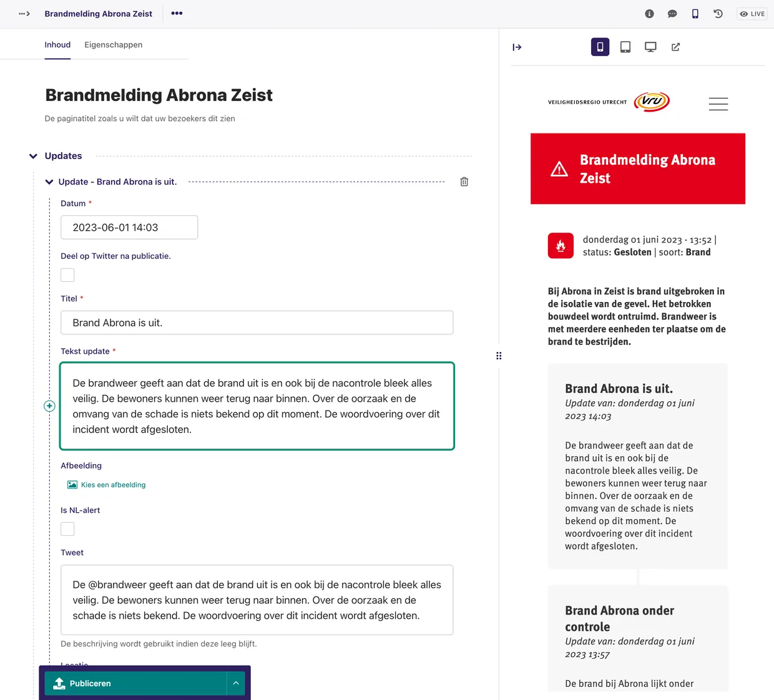The width and height of the screenshot is (774, 700).
Task: Collapse the Updates section
Action: click(33, 156)
